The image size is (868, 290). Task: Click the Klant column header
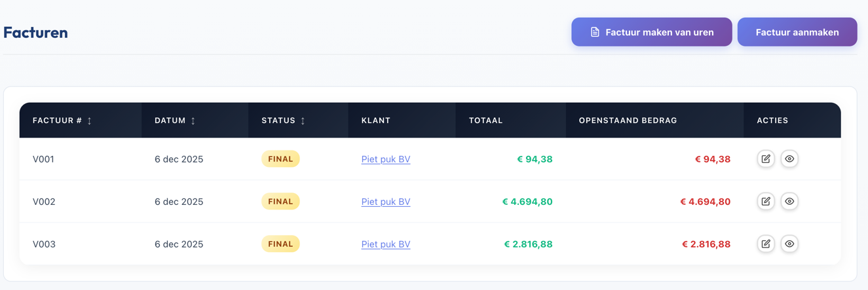[376, 120]
